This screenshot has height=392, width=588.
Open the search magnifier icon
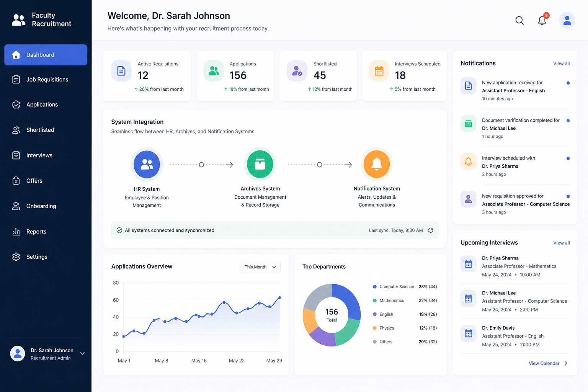coord(519,20)
